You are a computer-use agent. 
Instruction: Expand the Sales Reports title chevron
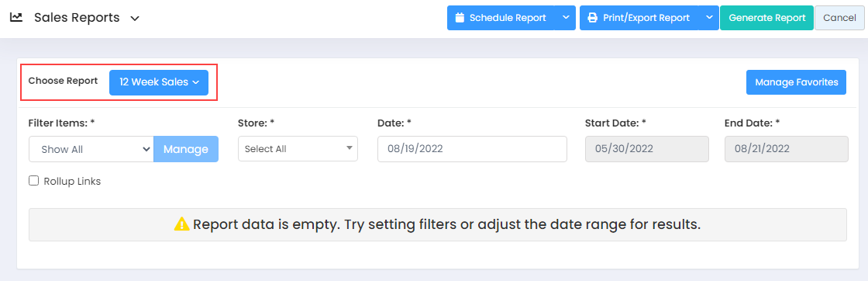135,19
